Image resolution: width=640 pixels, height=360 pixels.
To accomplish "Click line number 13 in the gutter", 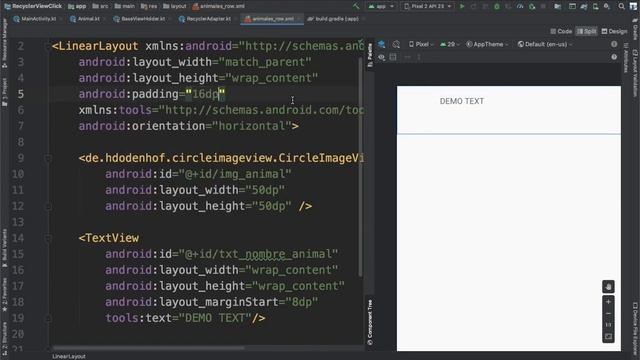I will [18, 222].
